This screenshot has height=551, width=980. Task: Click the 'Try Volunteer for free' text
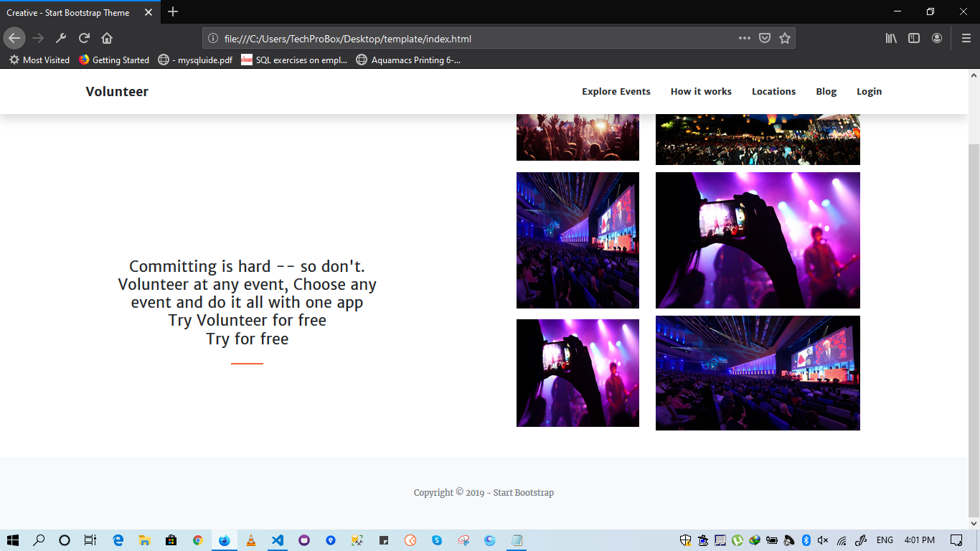(x=248, y=320)
